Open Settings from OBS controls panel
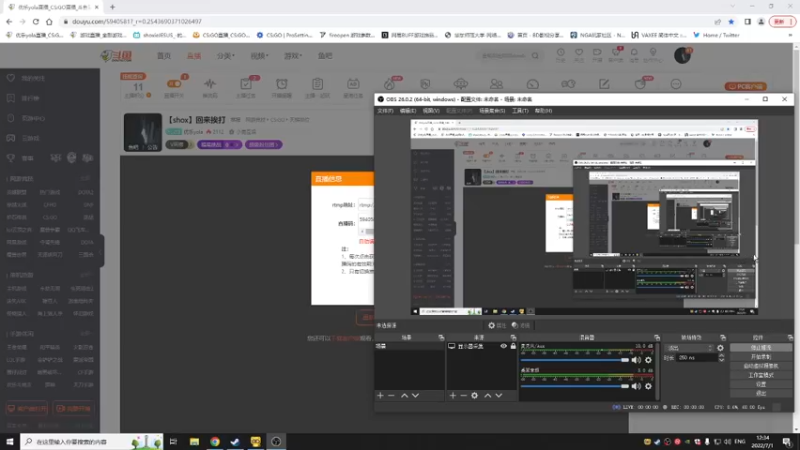 pyautogui.click(x=761, y=384)
